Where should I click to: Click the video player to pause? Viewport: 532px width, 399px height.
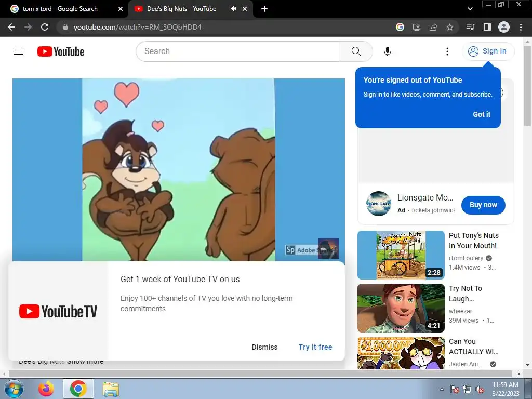(179, 170)
